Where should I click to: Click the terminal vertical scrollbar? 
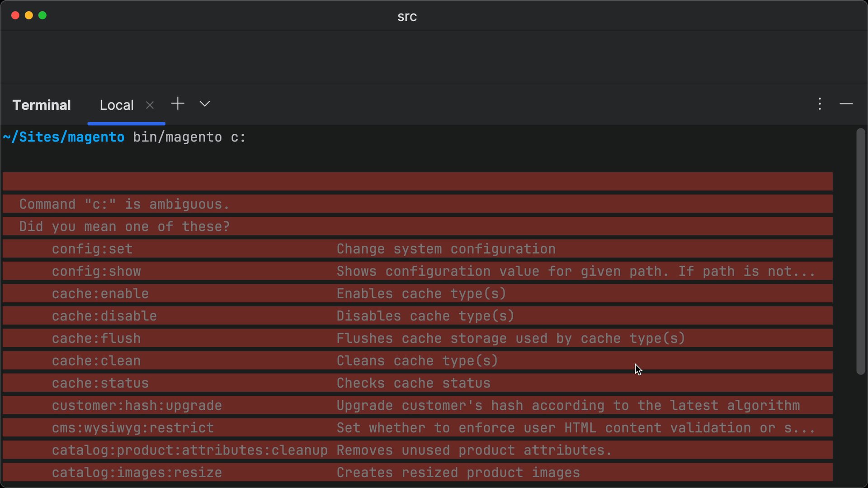[x=861, y=252]
